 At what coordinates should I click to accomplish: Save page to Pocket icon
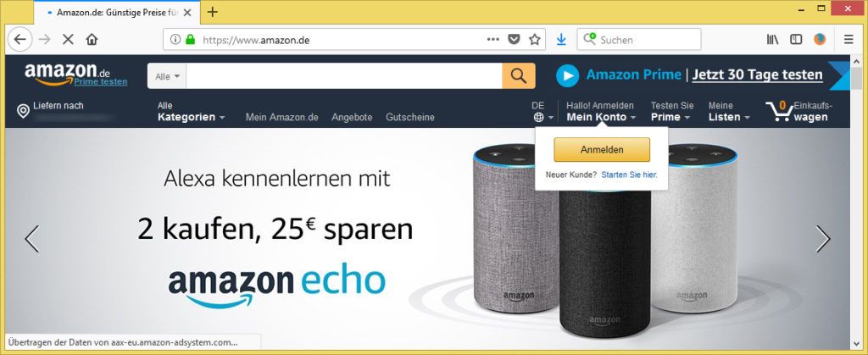(x=515, y=39)
